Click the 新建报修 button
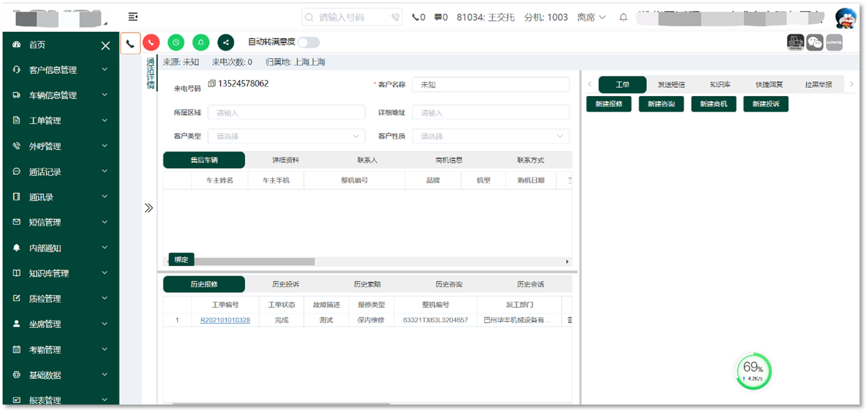The width and height of the screenshot is (868, 413). (609, 104)
